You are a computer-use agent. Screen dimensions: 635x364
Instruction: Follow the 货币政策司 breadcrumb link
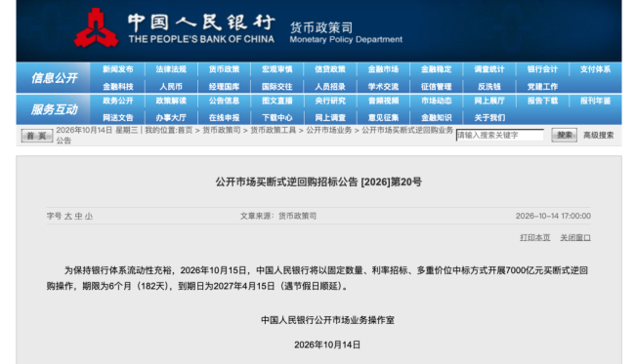[222, 130]
